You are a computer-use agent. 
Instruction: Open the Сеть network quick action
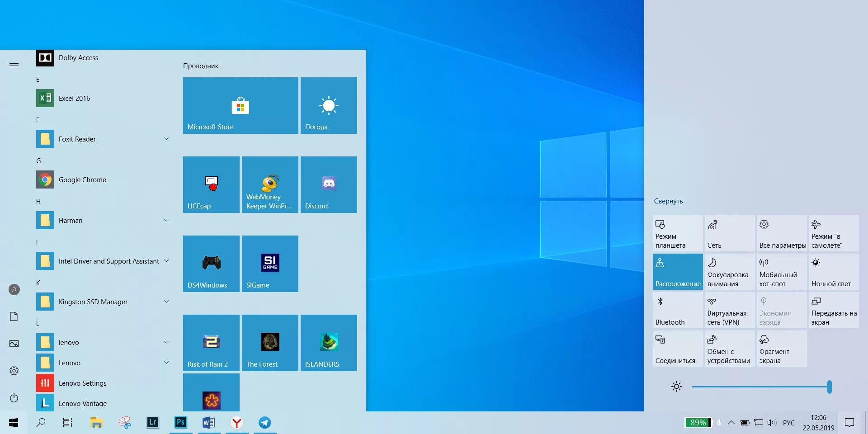tap(730, 233)
